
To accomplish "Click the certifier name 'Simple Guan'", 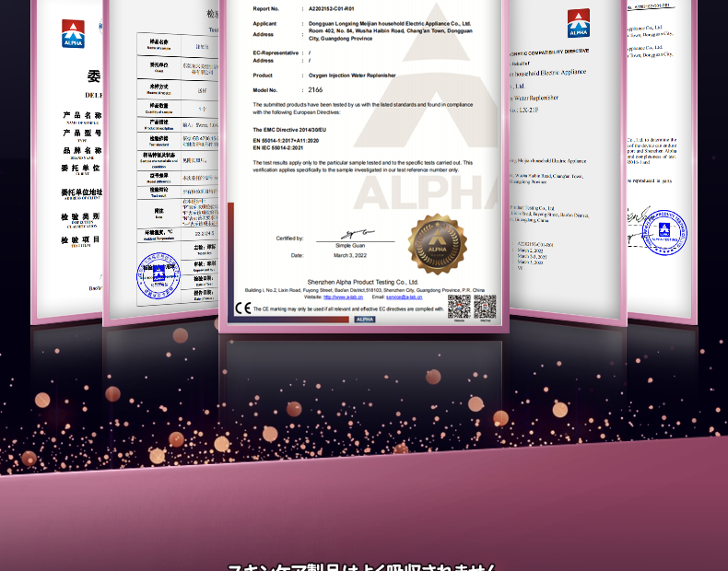I will 350,246.
